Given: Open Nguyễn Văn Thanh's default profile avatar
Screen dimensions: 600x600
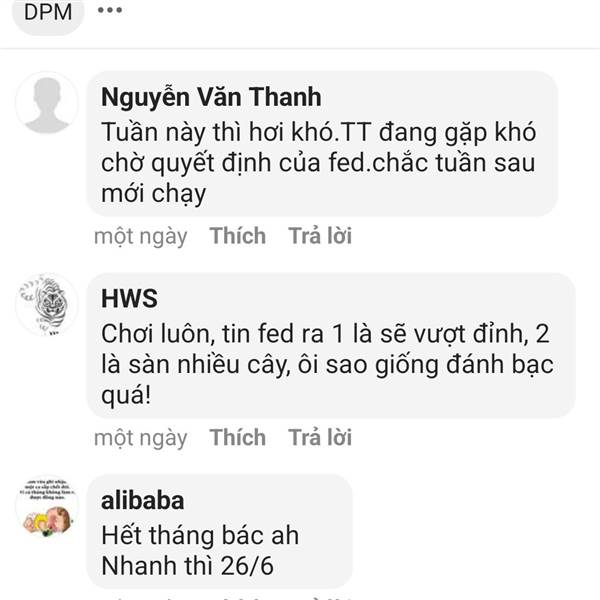Looking at the screenshot, I should click(x=47, y=103).
